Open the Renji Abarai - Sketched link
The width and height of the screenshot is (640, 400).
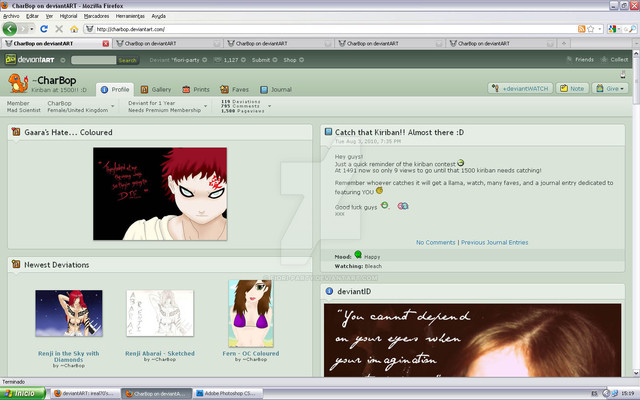[160, 353]
